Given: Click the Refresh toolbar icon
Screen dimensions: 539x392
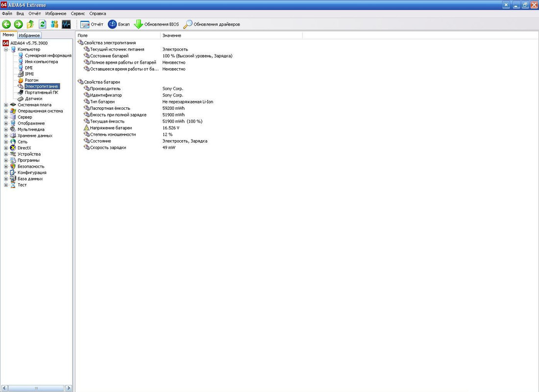Looking at the screenshot, I should 43,24.
